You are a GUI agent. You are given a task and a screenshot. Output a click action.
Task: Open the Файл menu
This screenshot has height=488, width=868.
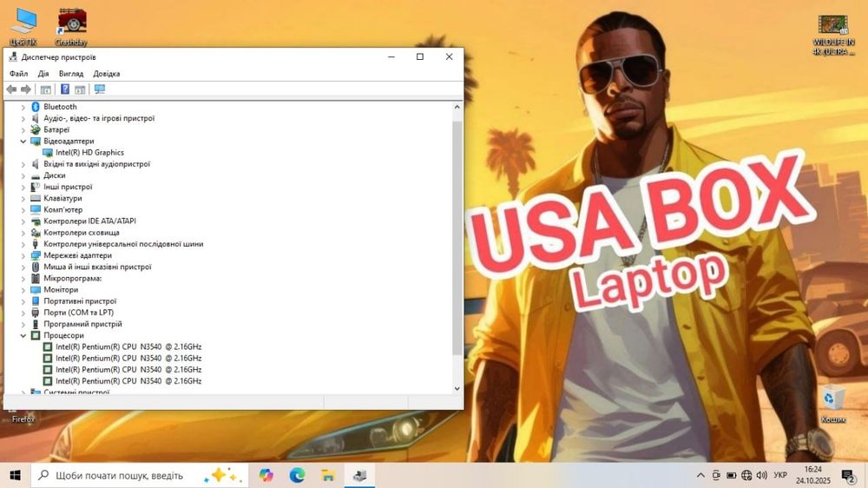(18, 73)
